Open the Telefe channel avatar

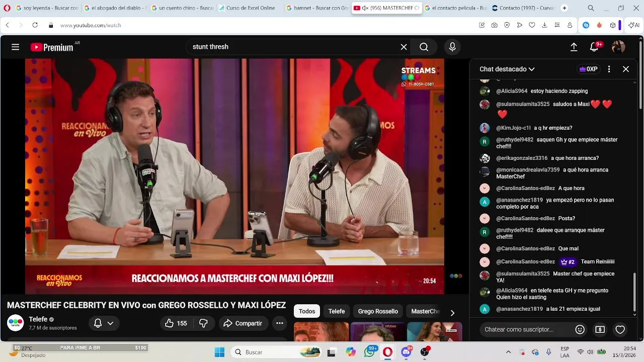[x=15, y=323]
